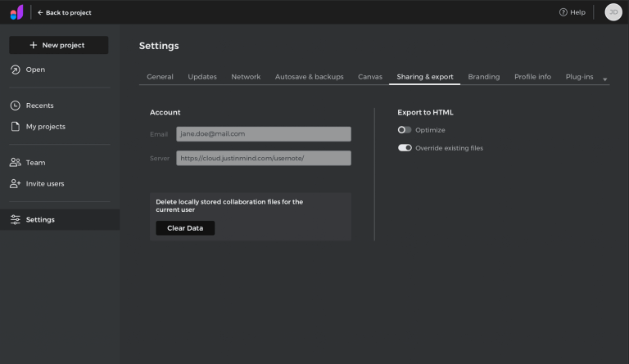Open Team using the people icon

coord(16,163)
